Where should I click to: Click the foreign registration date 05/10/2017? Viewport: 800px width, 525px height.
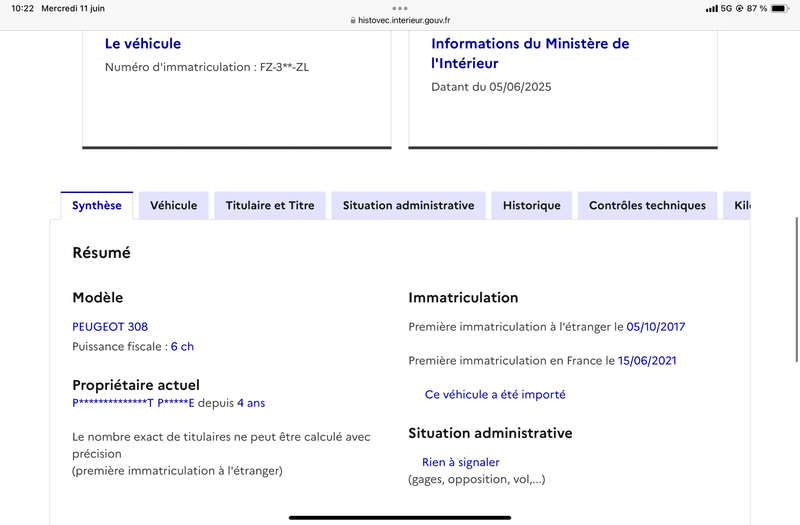(656, 327)
